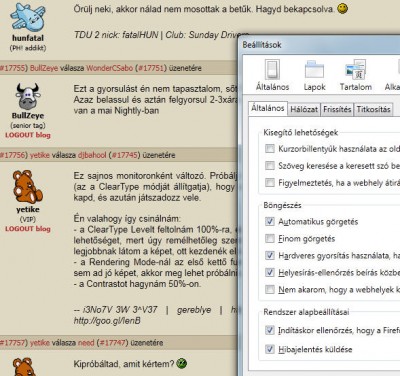The image size is (400, 376).
Task: Click BullZeye's cow avatar
Action: point(28,97)
